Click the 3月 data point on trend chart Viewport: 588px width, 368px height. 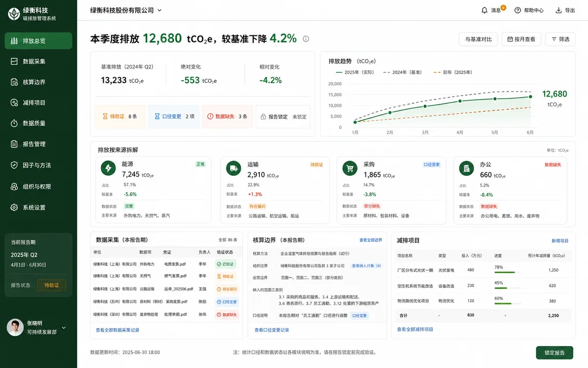[425, 106]
